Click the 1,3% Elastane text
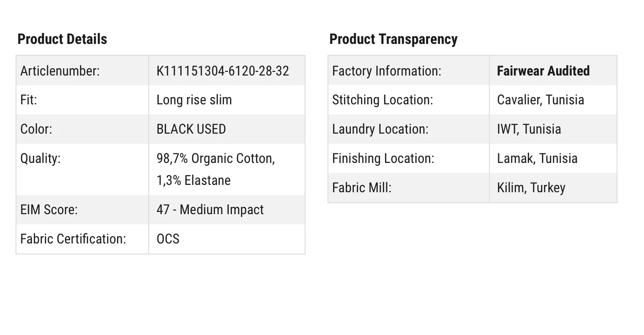The width and height of the screenshot is (644, 335). click(x=193, y=180)
